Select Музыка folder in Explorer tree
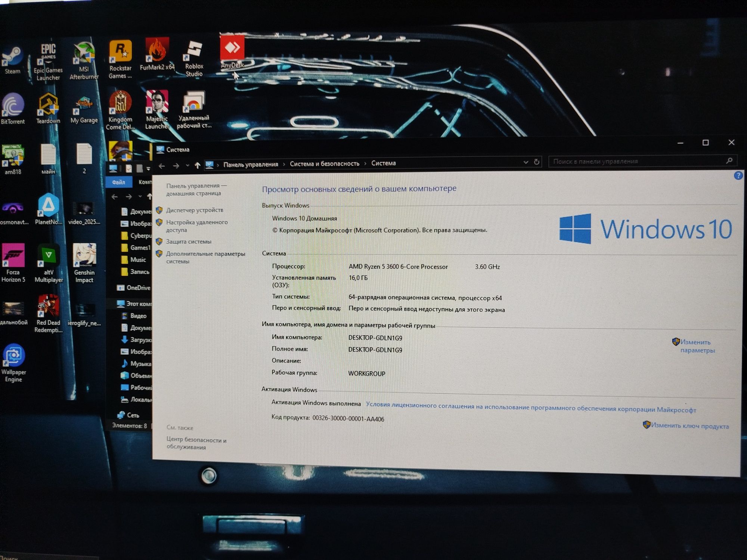This screenshot has height=560, width=747. 136,364
